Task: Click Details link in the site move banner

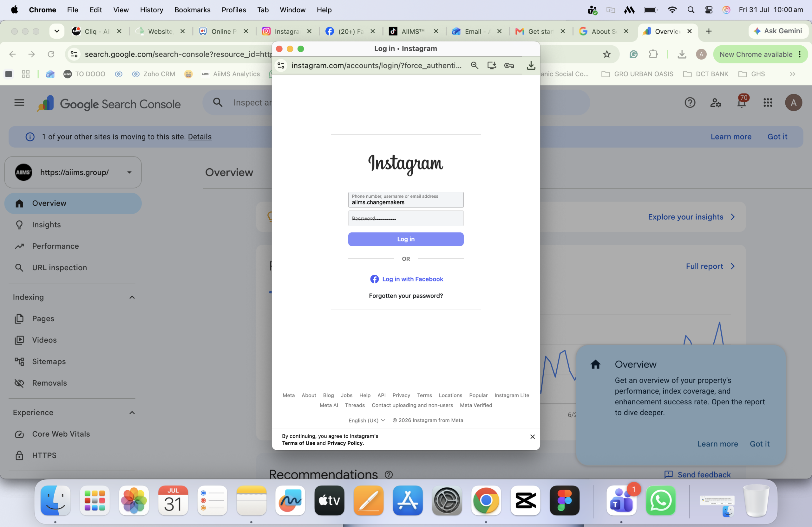Action: click(200, 137)
